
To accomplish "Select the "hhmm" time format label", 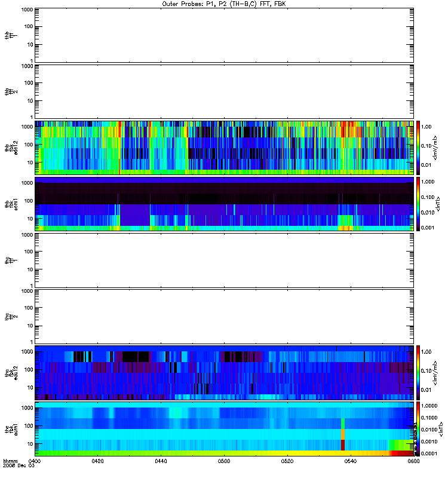I will coord(10,461).
